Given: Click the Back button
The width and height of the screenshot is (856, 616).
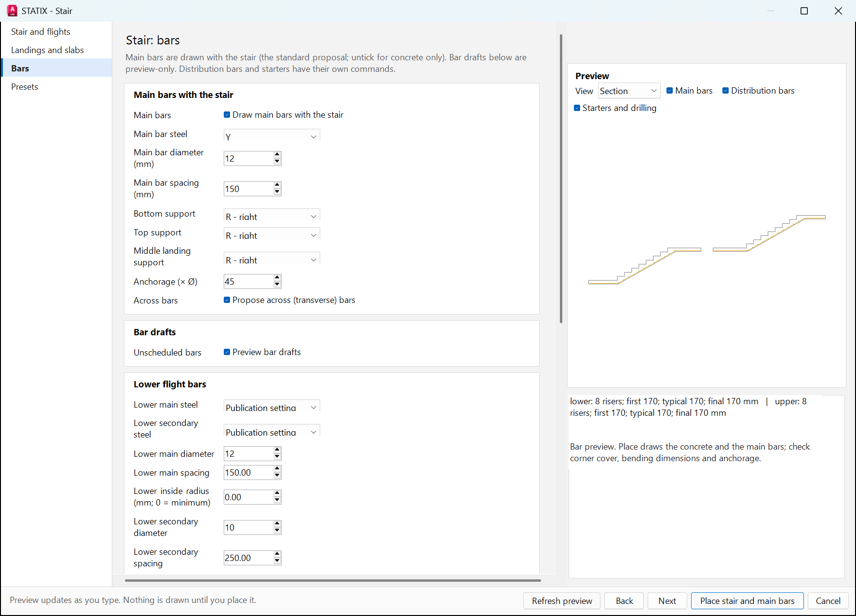Looking at the screenshot, I should (625, 601).
